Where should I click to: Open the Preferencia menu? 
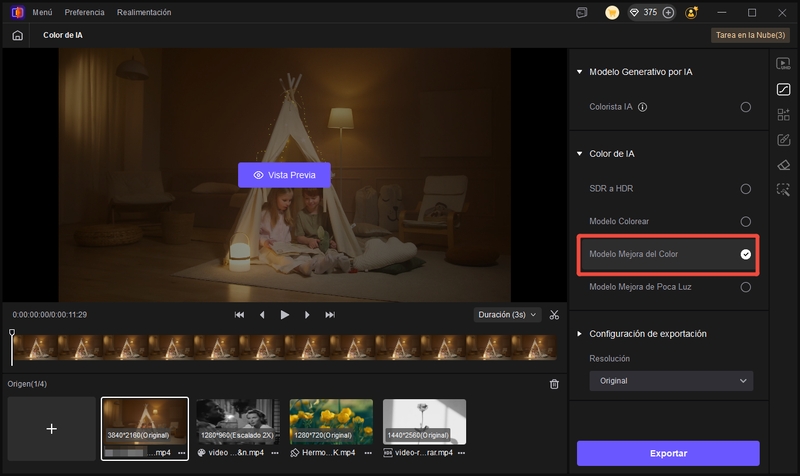84,13
